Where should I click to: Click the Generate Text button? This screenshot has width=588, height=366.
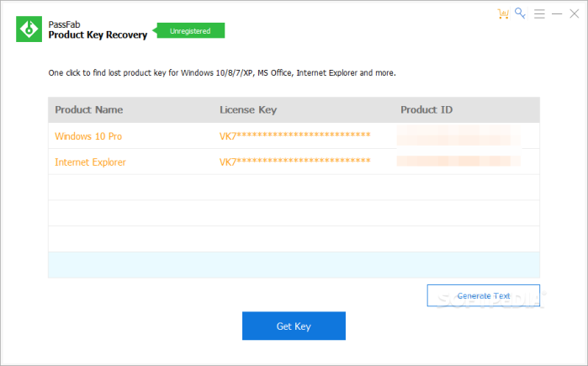484,295
